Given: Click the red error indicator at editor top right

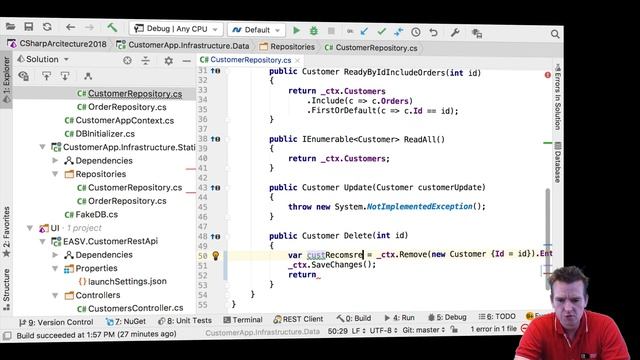Looking at the screenshot, I should pos(548,75).
